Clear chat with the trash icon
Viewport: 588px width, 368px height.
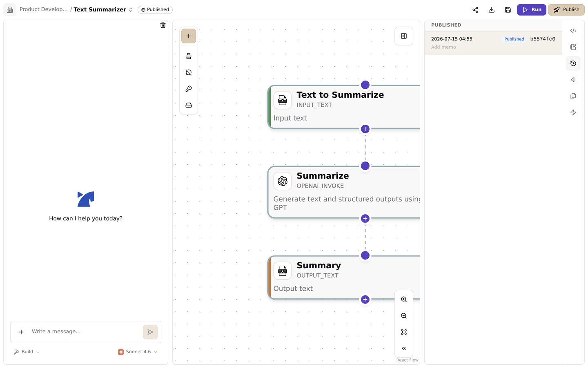click(x=163, y=25)
